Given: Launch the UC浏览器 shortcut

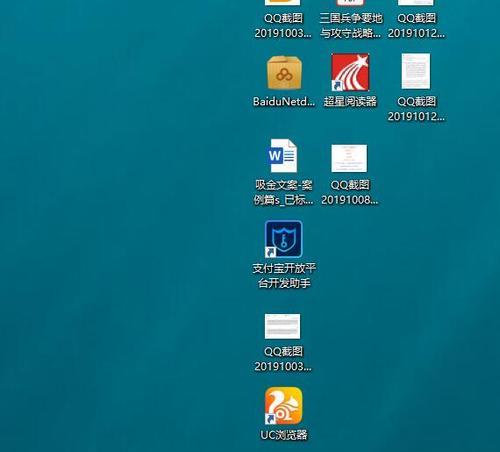Looking at the screenshot, I should pyautogui.click(x=284, y=406).
